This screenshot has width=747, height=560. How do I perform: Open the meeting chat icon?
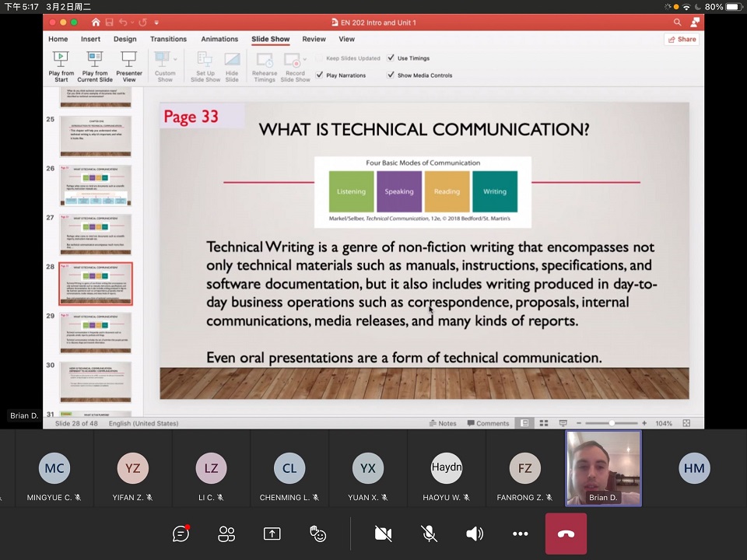(x=181, y=534)
